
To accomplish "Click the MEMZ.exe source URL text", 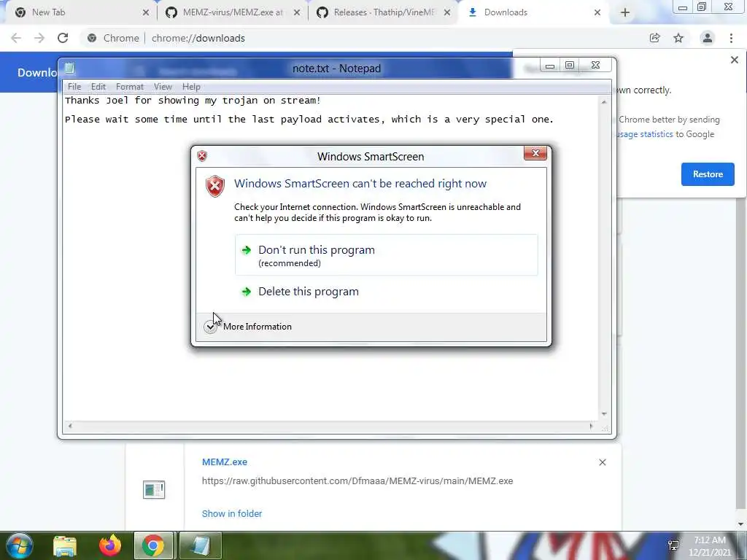I will pyautogui.click(x=357, y=481).
